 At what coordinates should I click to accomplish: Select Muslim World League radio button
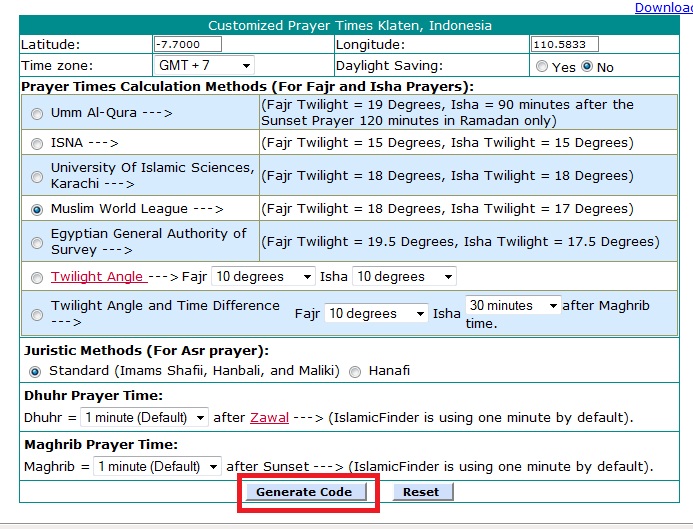pyautogui.click(x=37, y=210)
